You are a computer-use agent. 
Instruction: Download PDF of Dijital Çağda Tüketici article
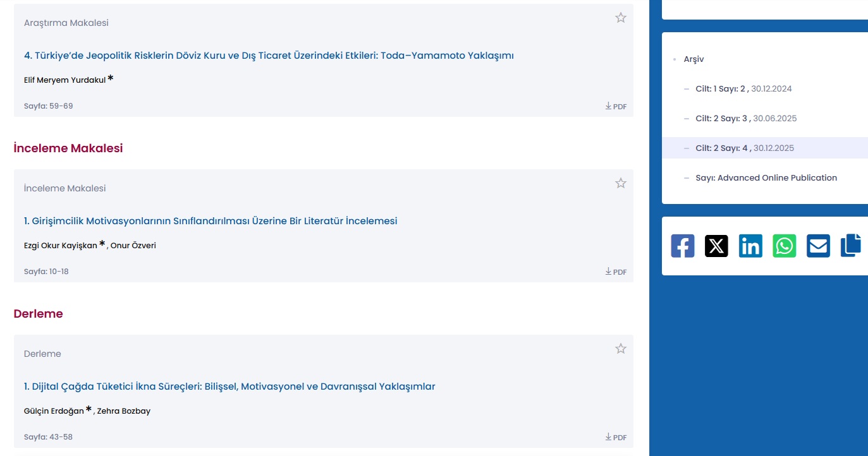coord(616,437)
